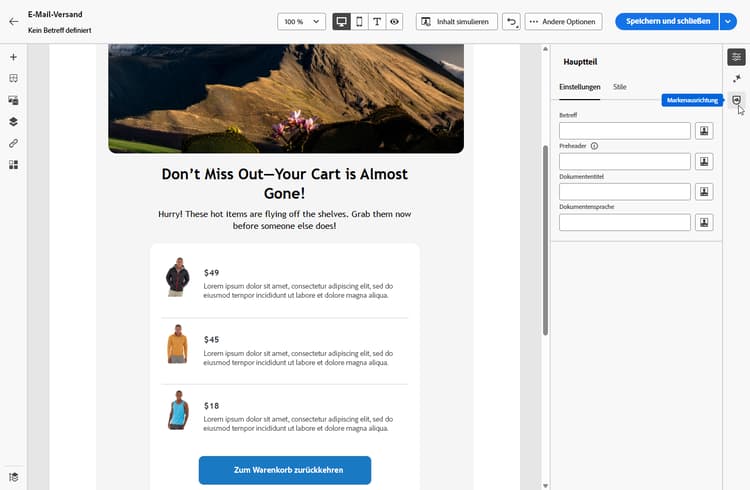The width and height of the screenshot is (750, 490).
Task: Open the links panel icon
Action: [13, 143]
